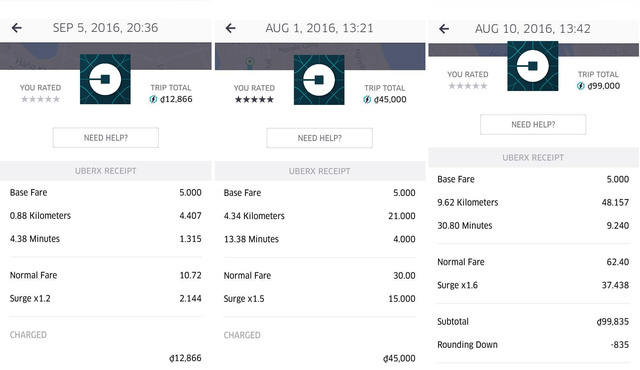This screenshot has height=370, width=640.
Task: Tap payment icon beside ₫12,866 total
Action: click(x=153, y=99)
